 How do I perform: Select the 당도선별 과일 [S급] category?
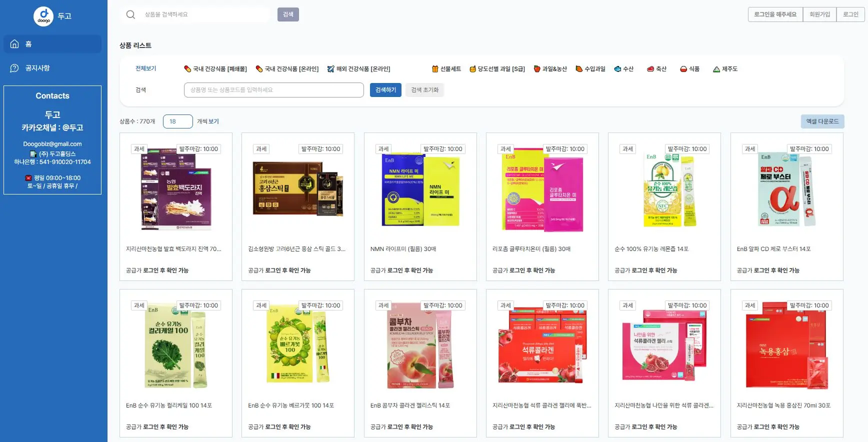click(x=497, y=69)
